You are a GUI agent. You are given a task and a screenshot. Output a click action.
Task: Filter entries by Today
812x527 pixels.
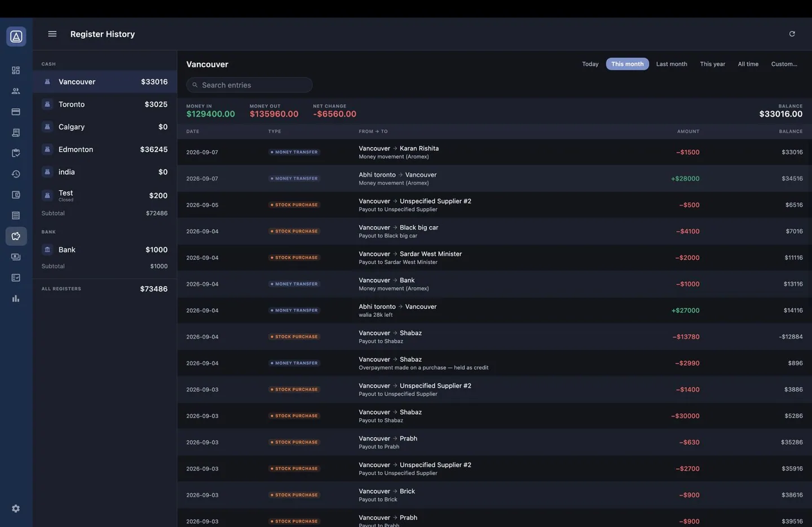[x=590, y=64]
